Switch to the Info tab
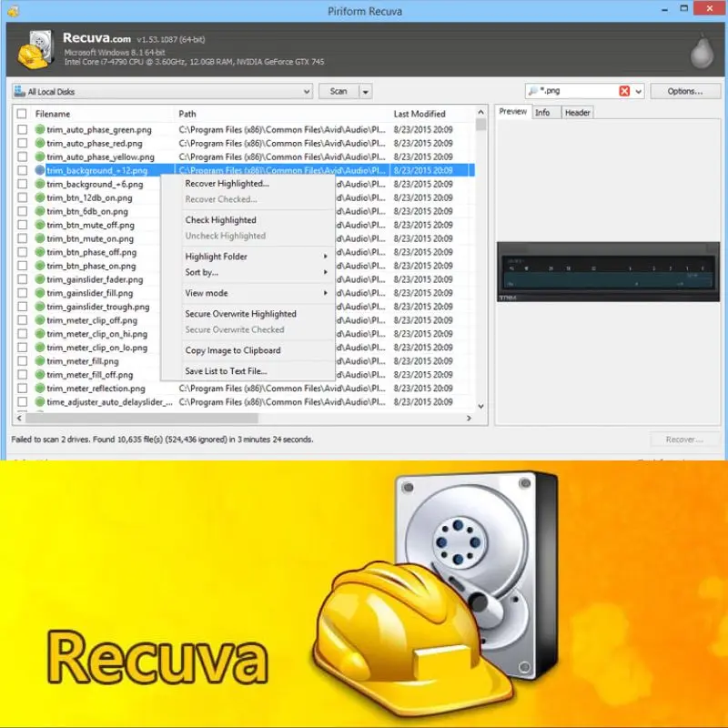The height and width of the screenshot is (728, 728). [542, 113]
